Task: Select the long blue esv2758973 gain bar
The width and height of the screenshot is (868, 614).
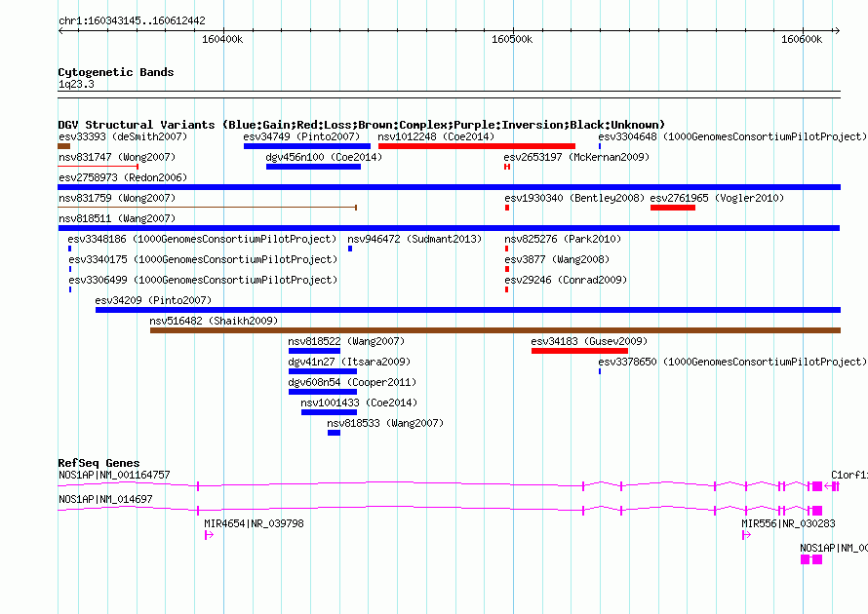Action: [x=450, y=187]
